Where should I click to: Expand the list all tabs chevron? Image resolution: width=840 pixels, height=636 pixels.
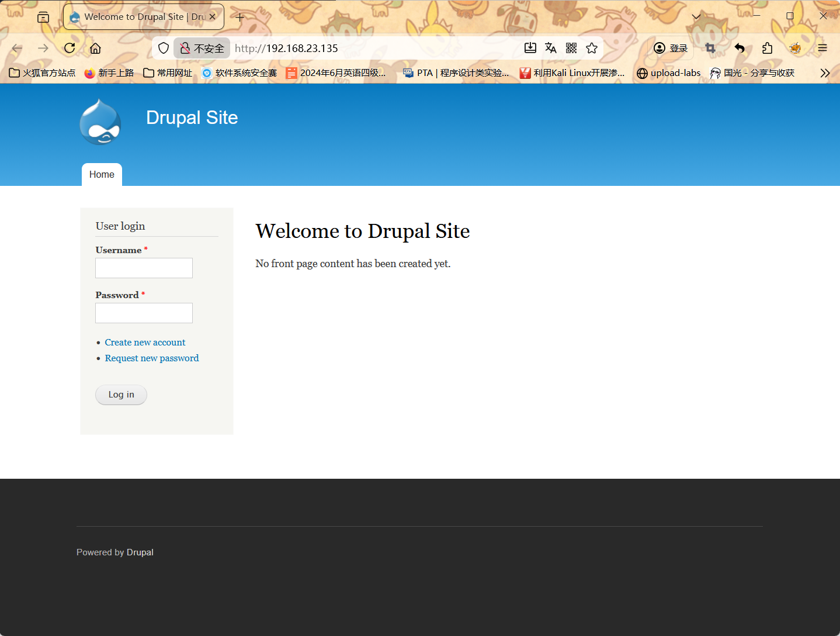coord(696,16)
